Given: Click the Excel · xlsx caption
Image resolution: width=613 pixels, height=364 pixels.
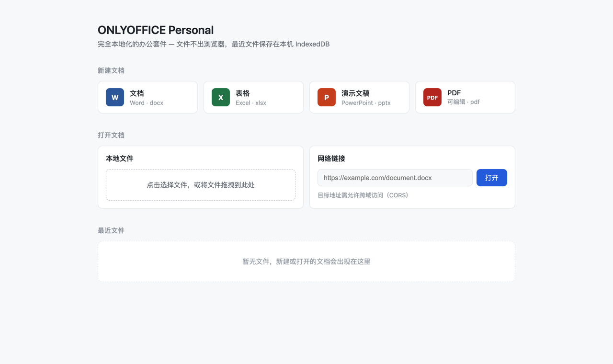Looking at the screenshot, I should 251,103.
